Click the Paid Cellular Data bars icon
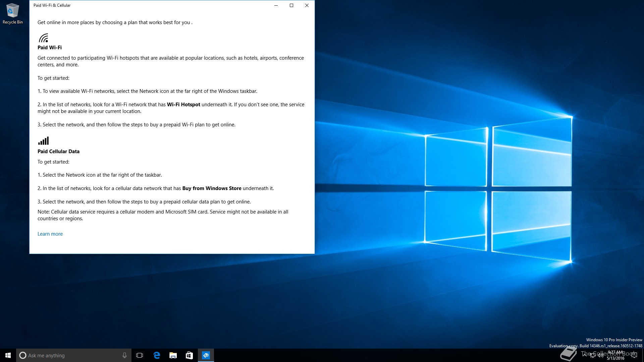The height and width of the screenshot is (362, 644). coord(44,140)
